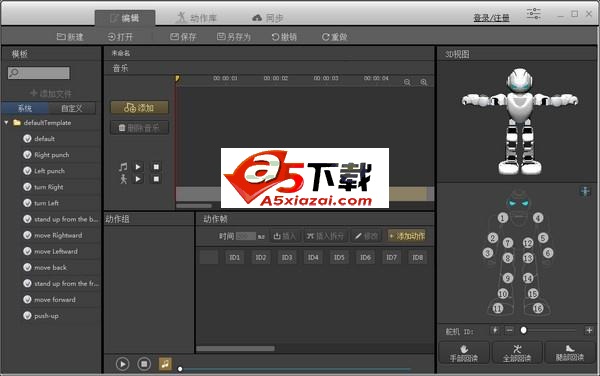Stop the motion track
The width and height of the screenshot is (600, 376).
pos(156,179)
